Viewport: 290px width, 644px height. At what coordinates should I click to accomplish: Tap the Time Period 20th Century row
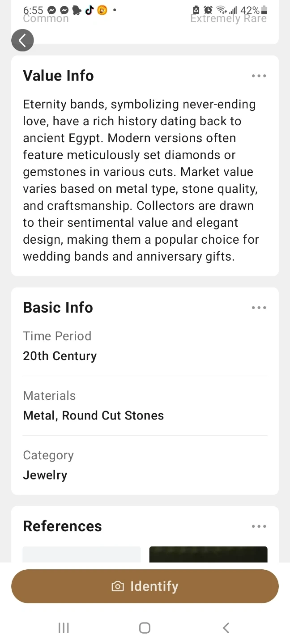click(145, 346)
